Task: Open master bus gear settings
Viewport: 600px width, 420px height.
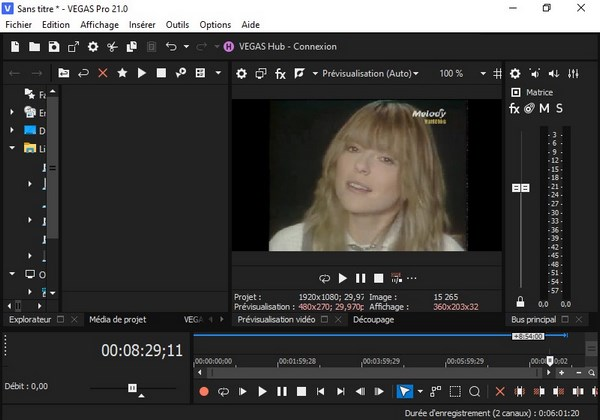Action: pos(515,73)
